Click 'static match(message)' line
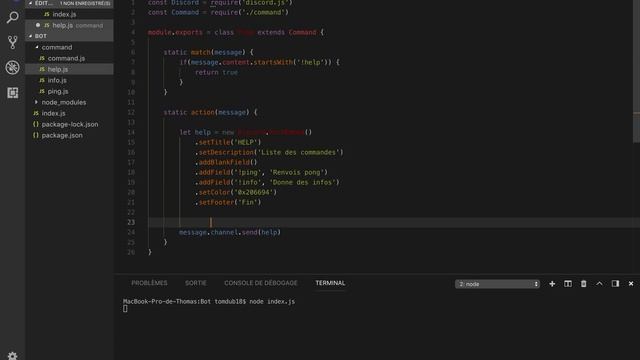The width and height of the screenshot is (640, 360). coord(208,52)
